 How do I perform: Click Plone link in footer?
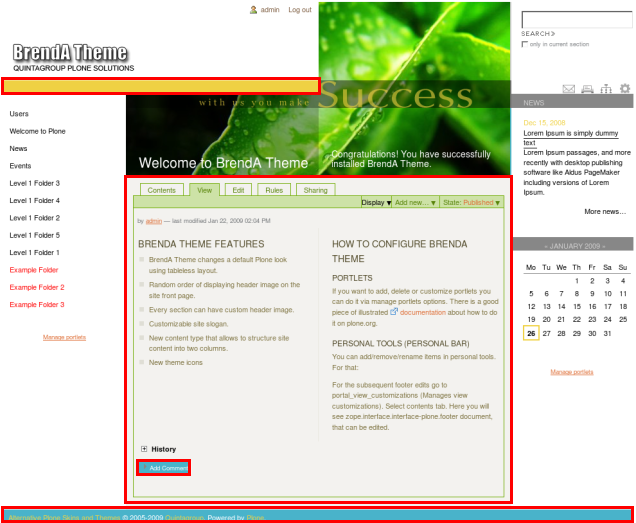tap(255, 517)
